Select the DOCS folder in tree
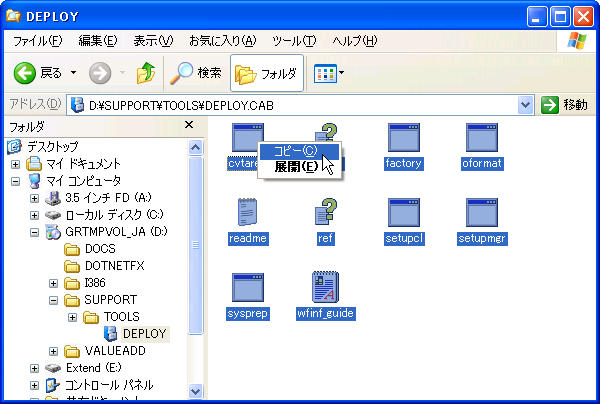Viewport: 600px width, 404px height. point(100,249)
